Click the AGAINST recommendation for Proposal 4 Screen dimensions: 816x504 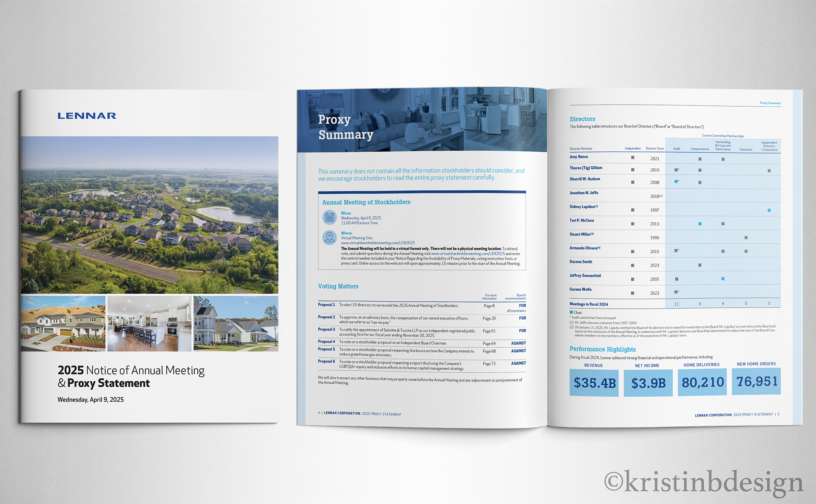pos(518,343)
